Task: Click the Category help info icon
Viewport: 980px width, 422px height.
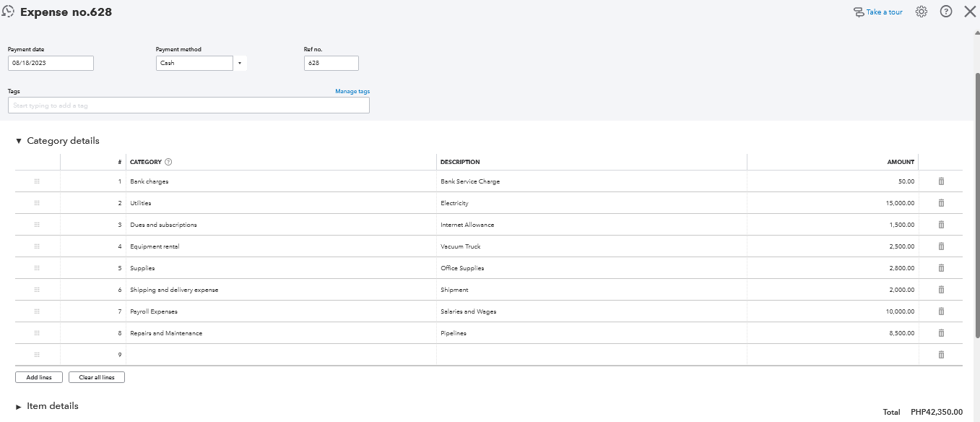Action: click(168, 162)
